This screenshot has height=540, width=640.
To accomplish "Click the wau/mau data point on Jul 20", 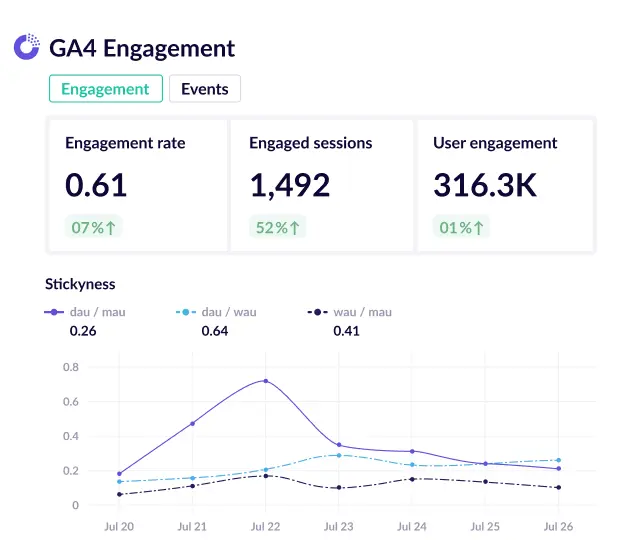I will tap(119, 494).
